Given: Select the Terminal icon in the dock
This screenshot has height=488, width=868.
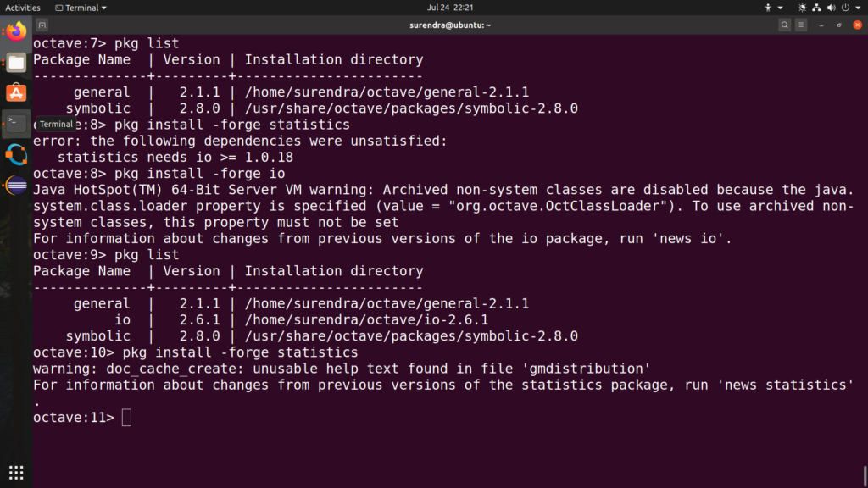Looking at the screenshot, I should (15, 124).
